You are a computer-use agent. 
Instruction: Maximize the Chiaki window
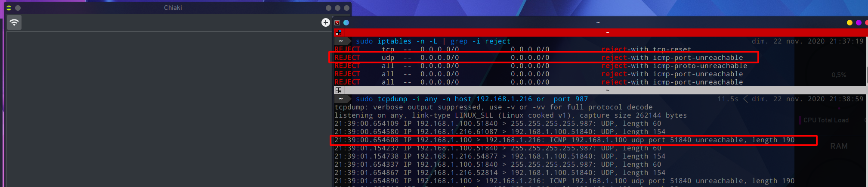[337, 8]
